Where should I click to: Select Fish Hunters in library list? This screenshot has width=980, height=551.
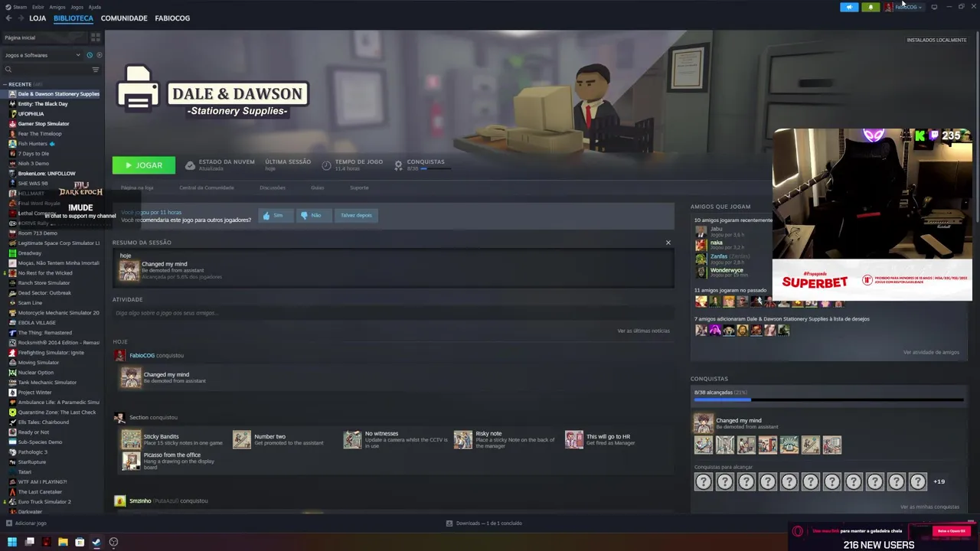coord(33,143)
